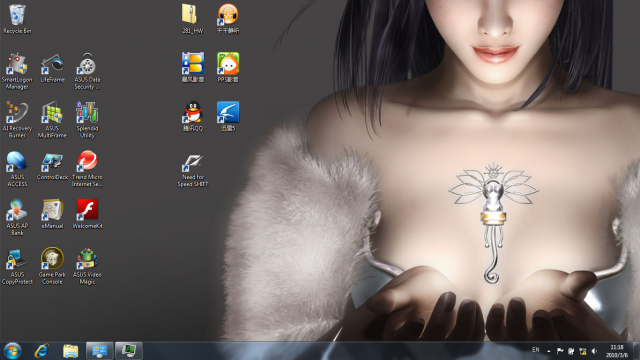Open ASUS ACCESS shortcut
The width and height of the screenshot is (640, 360).
pos(17,169)
